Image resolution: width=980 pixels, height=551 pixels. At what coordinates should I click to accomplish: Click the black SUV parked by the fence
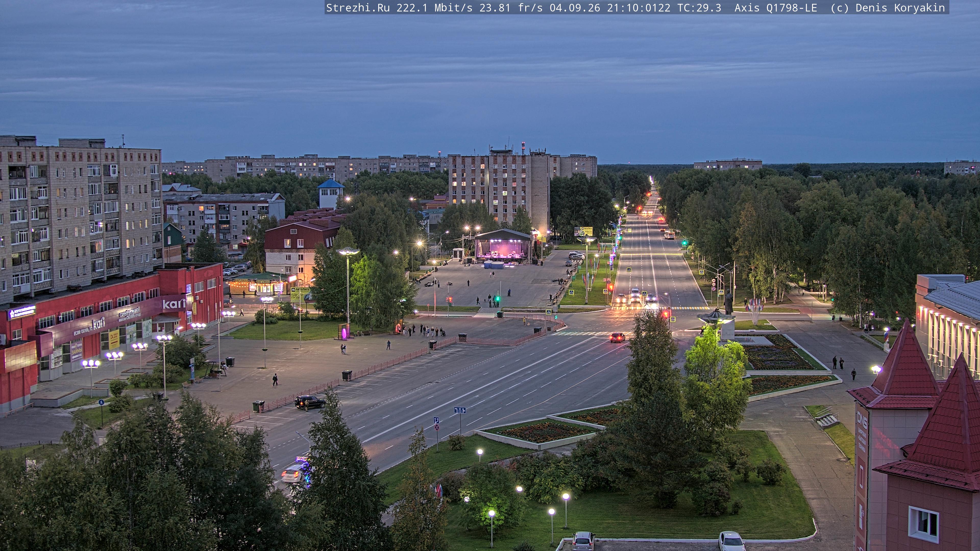[x=310, y=402]
